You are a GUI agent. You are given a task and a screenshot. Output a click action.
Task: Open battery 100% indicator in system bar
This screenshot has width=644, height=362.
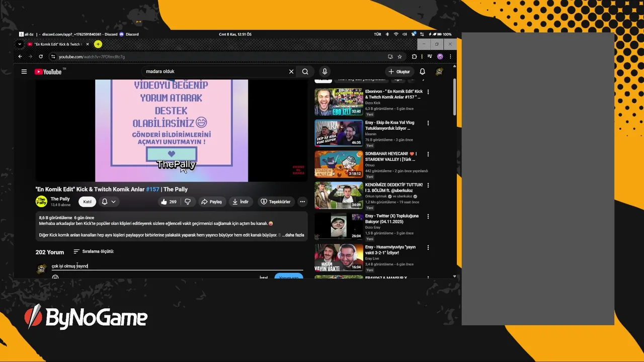click(444, 34)
